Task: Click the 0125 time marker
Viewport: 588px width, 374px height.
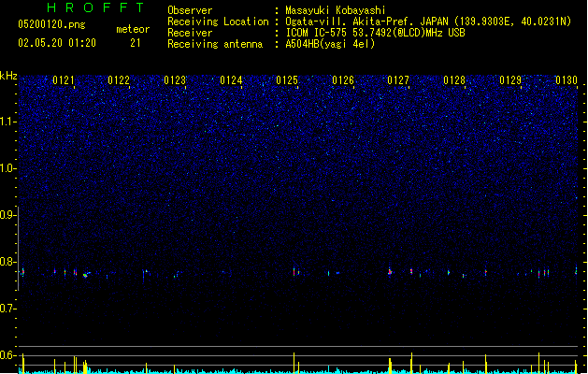Action: pos(287,80)
